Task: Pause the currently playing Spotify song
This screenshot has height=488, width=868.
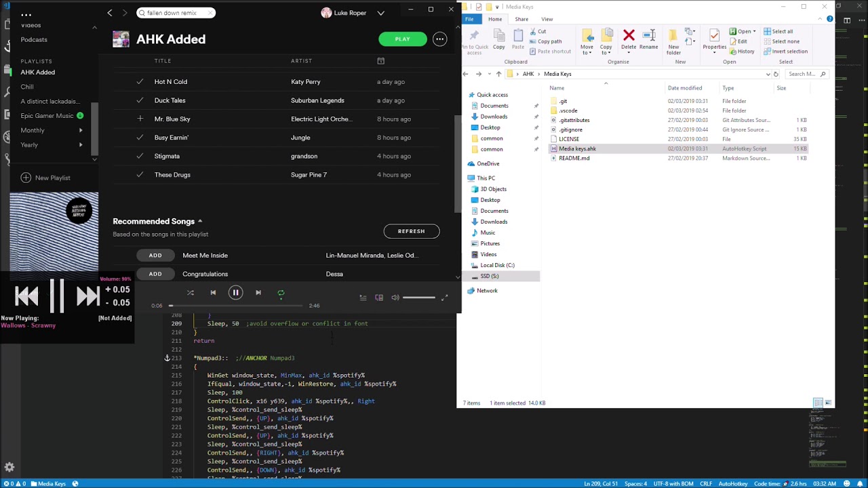Action: tap(235, 293)
